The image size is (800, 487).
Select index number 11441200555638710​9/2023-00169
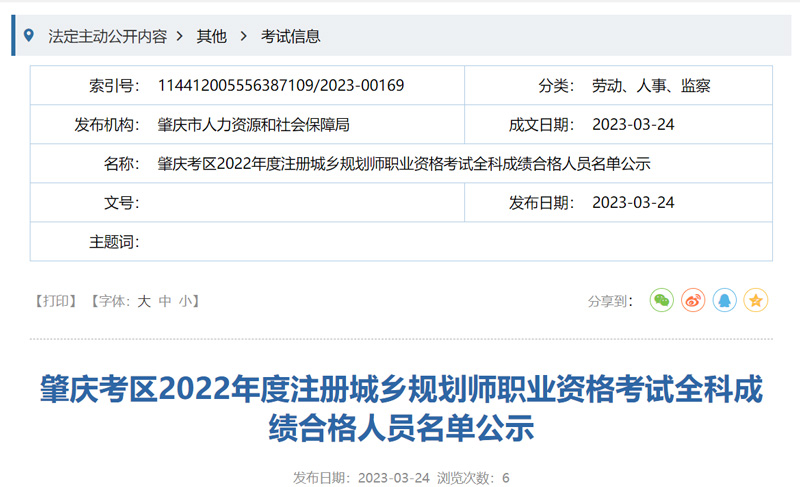(x=281, y=85)
